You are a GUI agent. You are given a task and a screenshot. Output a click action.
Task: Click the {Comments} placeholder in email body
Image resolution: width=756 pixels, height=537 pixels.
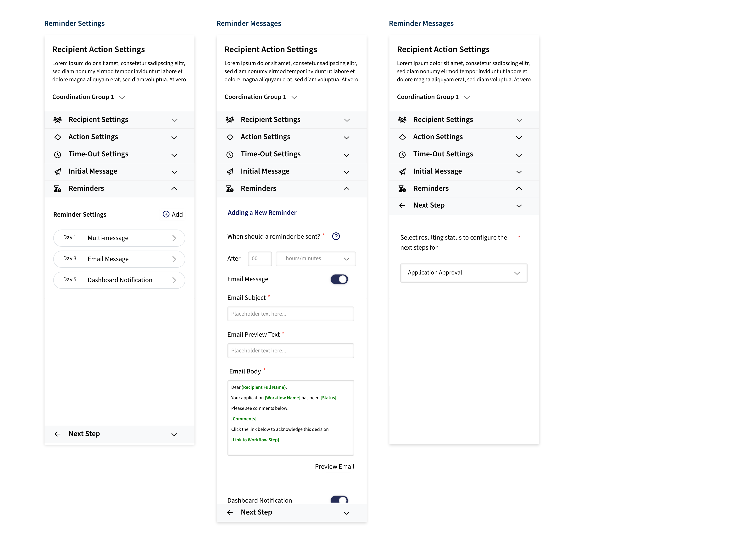click(244, 419)
